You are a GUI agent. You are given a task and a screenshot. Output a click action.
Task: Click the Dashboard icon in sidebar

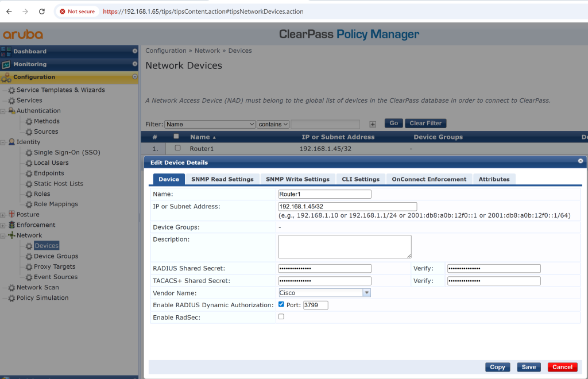click(6, 51)
